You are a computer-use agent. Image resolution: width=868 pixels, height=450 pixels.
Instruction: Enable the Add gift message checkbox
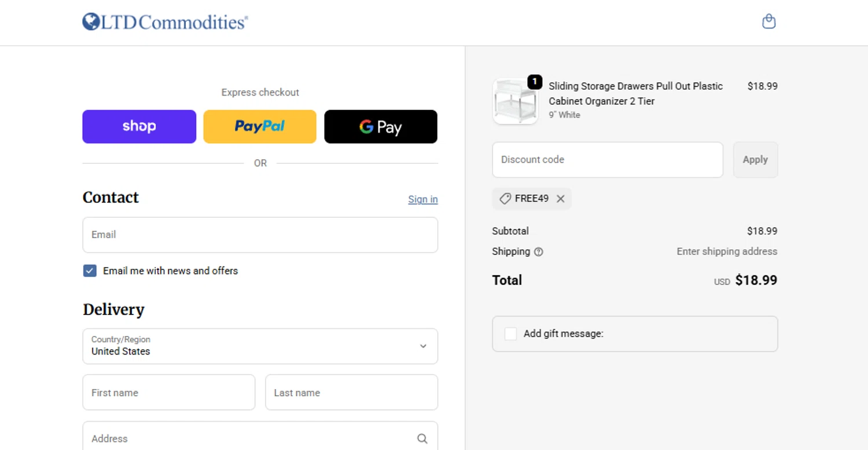click(x=510, y=334)
